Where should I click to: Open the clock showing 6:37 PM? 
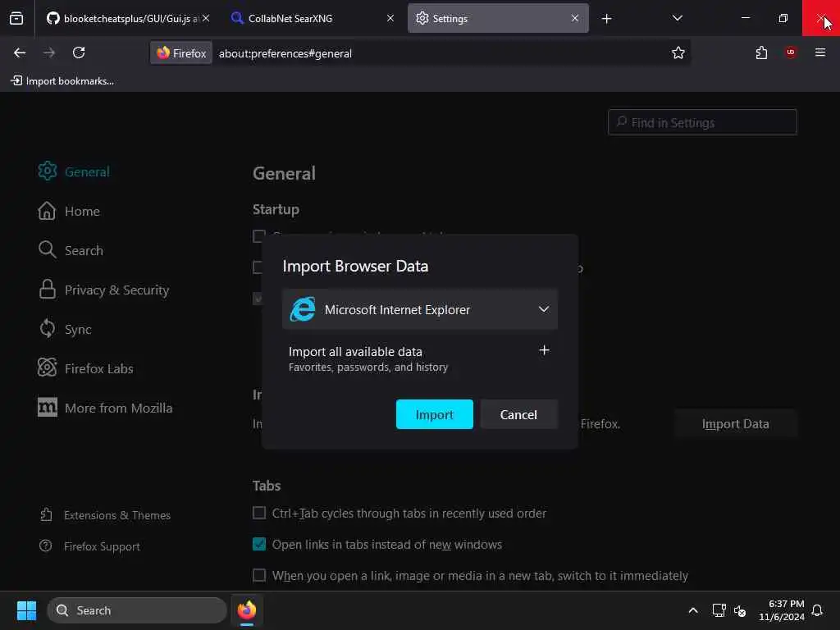tap(782, 610)
